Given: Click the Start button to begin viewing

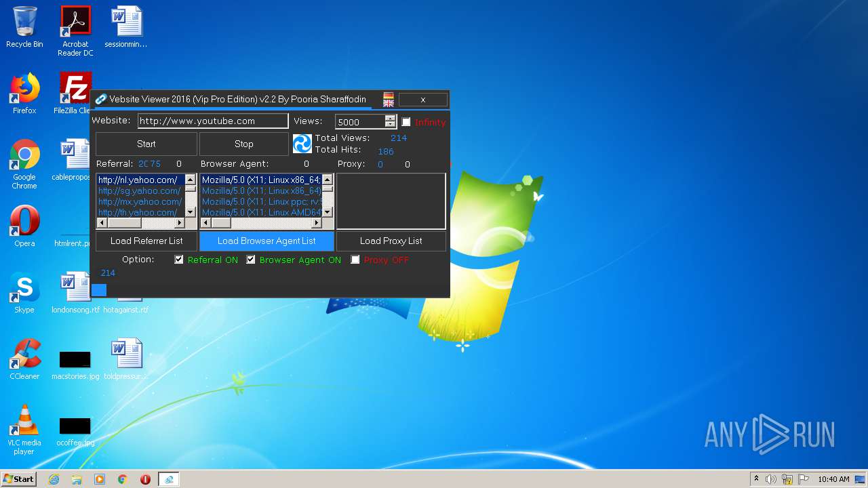Looking at the screenshot, I should click(x=146, y=144).
